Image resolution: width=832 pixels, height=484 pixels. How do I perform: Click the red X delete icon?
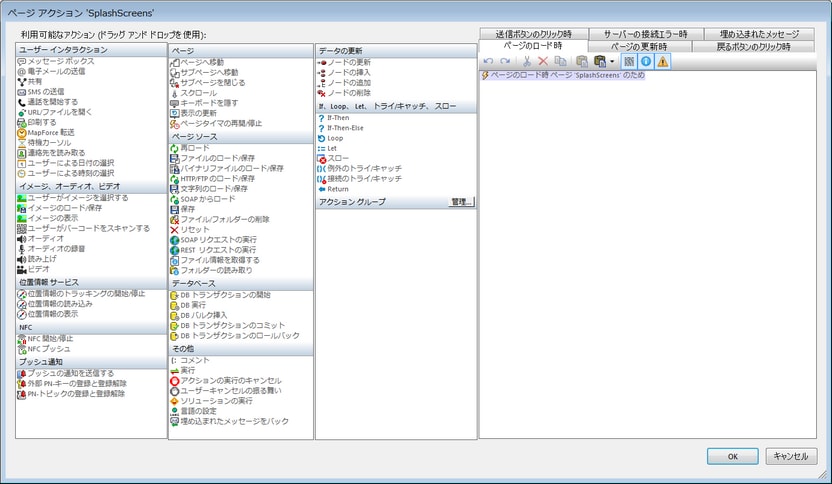click(x=543, y=62)
